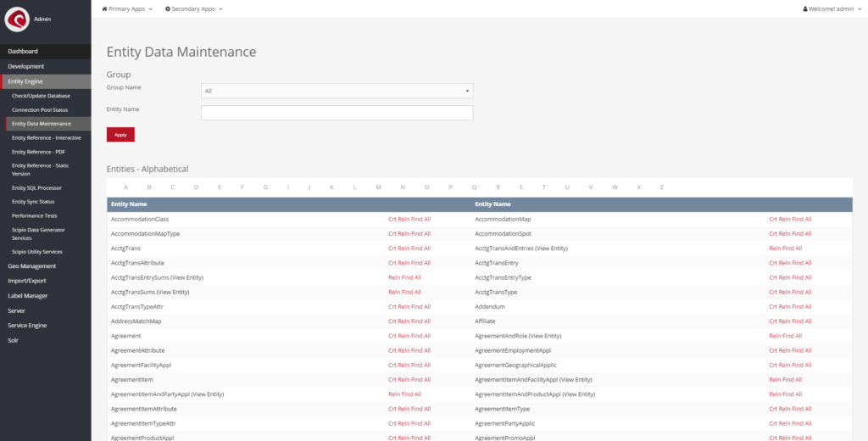Open the Label Manager sidebar item
This screenshot has height=441, width=868.
pos(28,296)
